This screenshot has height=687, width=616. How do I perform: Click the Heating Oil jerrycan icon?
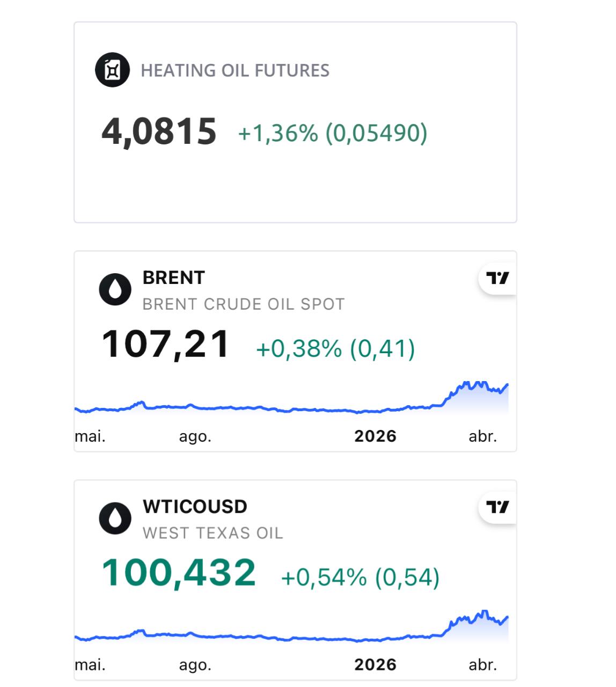coord(112,70)
